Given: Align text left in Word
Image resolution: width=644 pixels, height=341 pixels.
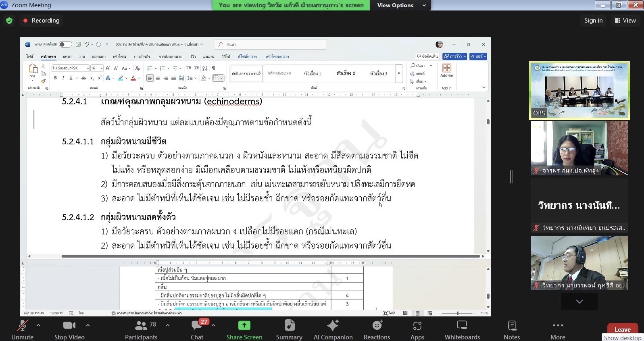Looking at the screenshot, I should pos(150,78).
